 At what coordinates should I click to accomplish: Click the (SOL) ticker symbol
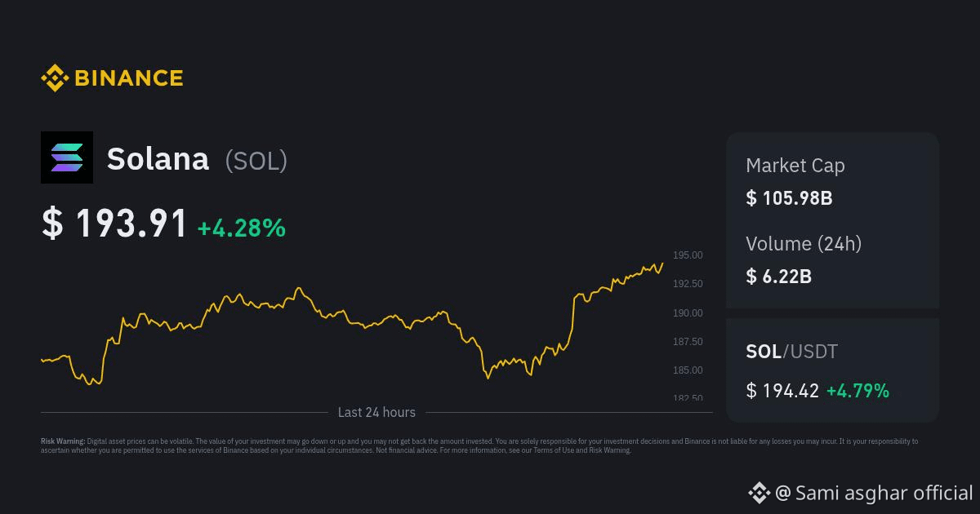click(x=256, y=161)
